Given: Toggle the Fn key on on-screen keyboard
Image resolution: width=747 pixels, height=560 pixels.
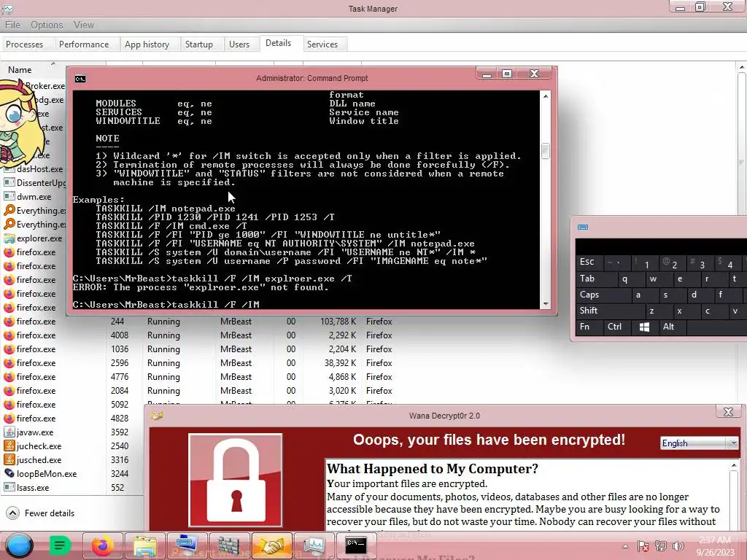Looking at the screenshot, I should 589,327.
